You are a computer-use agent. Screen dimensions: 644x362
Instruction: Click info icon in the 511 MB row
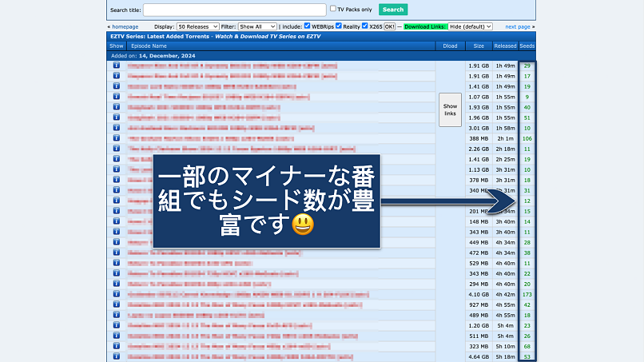[x=116, y=336]
